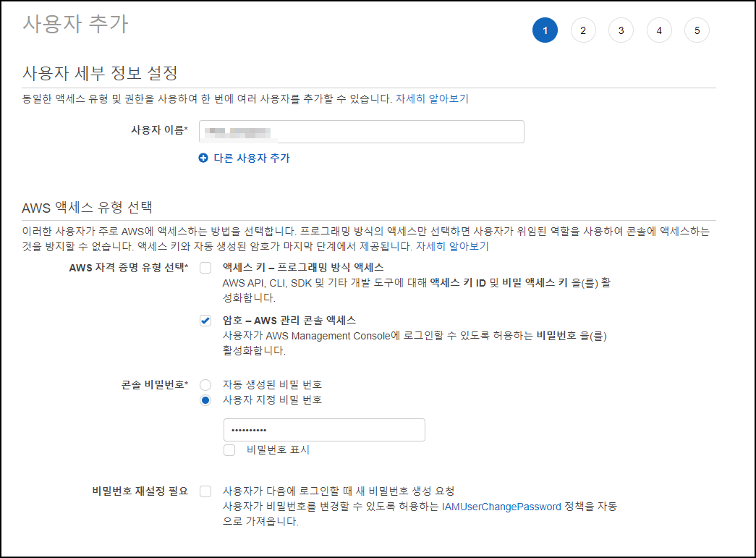Open 자세히 알아보기 link under 사용자 세부 정보 설정
Screen dimensions: 756x558
432,99
